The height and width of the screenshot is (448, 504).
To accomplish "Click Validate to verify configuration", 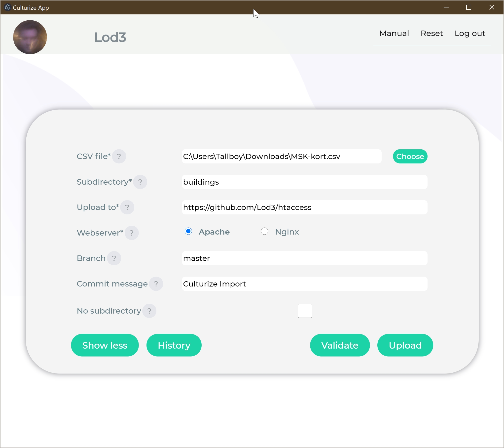I will point(340,345).
